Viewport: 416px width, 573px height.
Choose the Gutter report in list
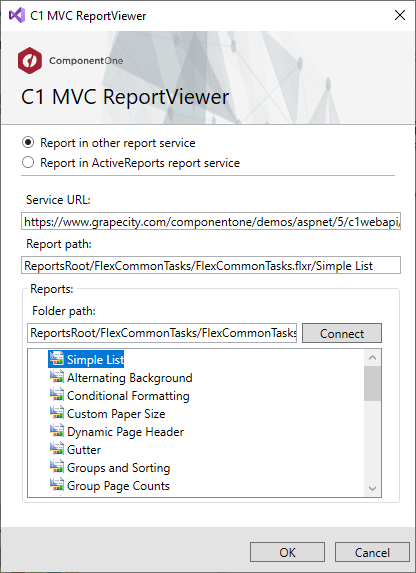coord(84,449)
